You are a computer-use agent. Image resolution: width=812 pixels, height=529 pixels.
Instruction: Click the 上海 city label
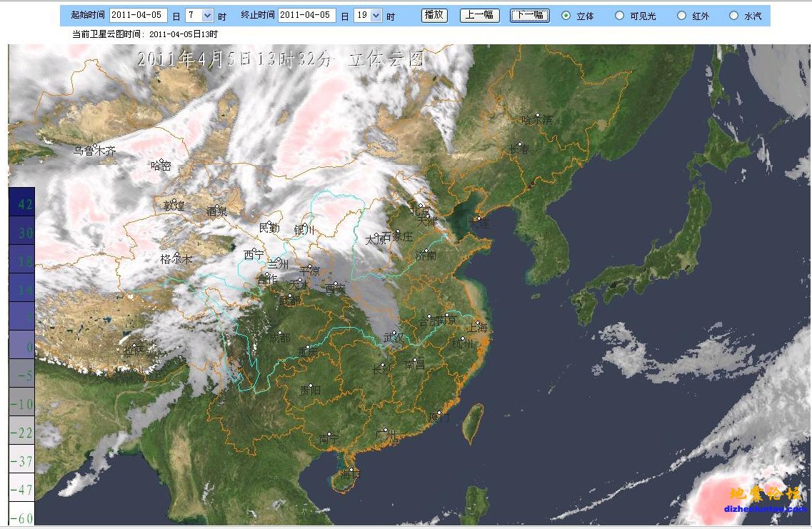tap(478, 327)
